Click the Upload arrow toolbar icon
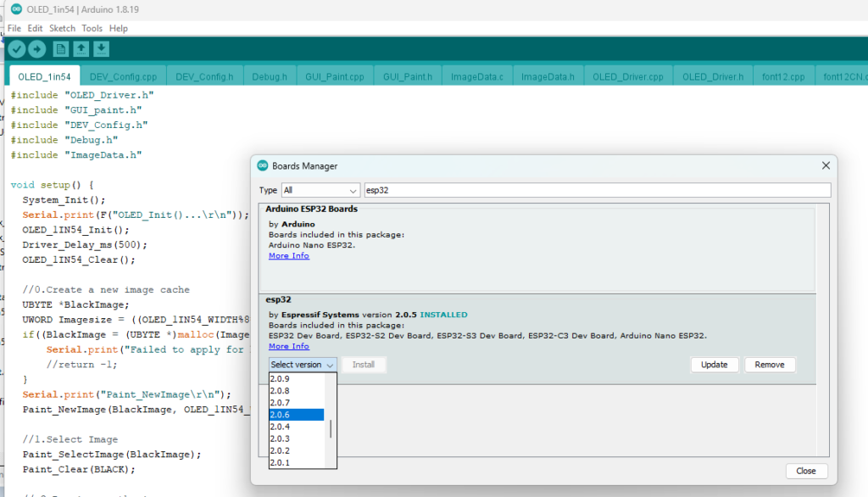 point(37,49)
